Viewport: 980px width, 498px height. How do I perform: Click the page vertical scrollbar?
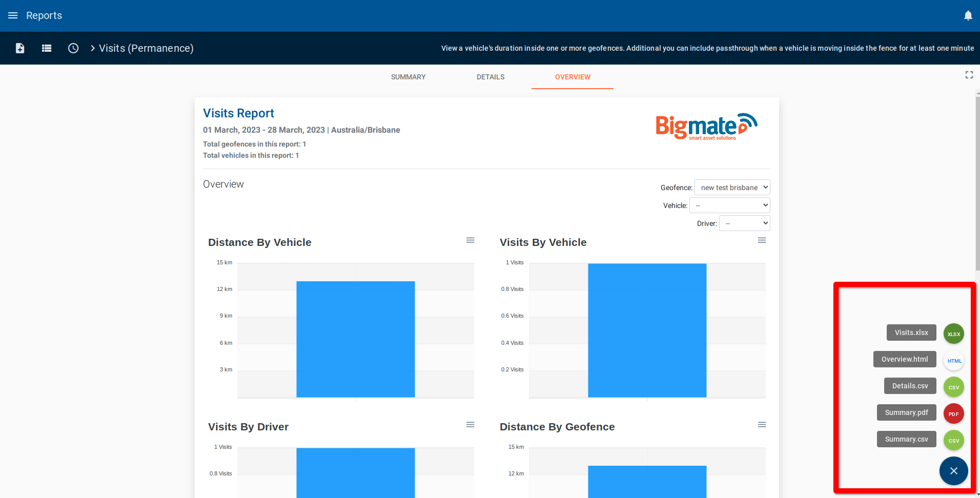tap(977, 184)
